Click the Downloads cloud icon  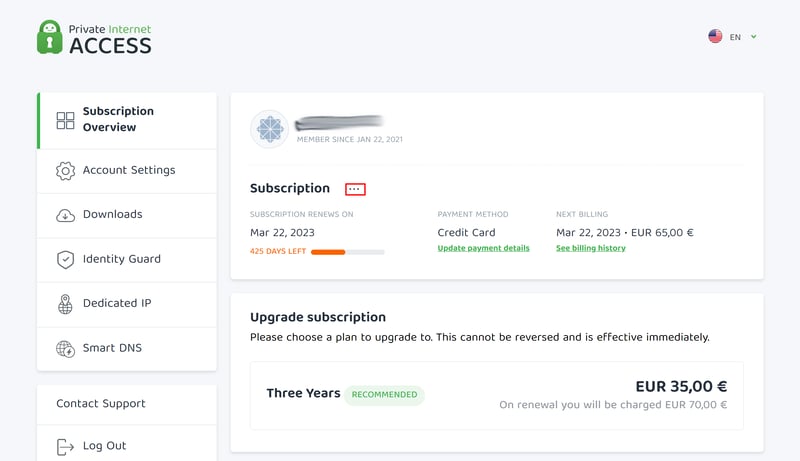coord(65,215)
